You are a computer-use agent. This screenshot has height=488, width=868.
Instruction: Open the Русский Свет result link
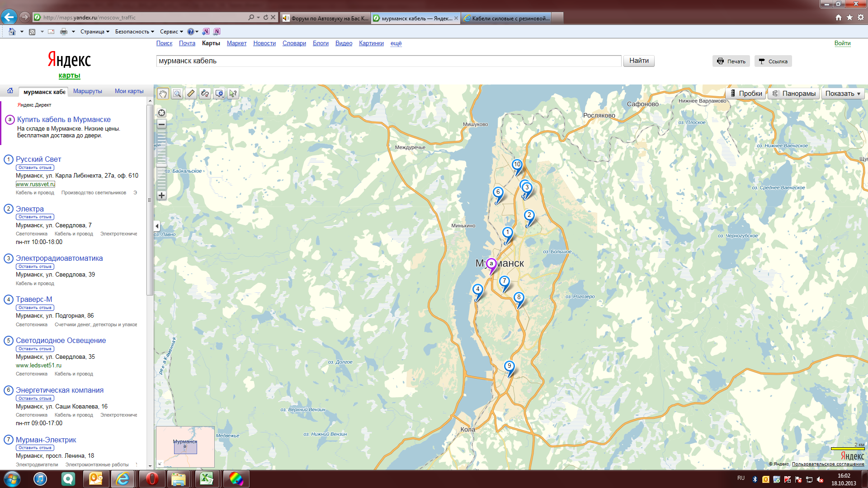click(38, 159)
